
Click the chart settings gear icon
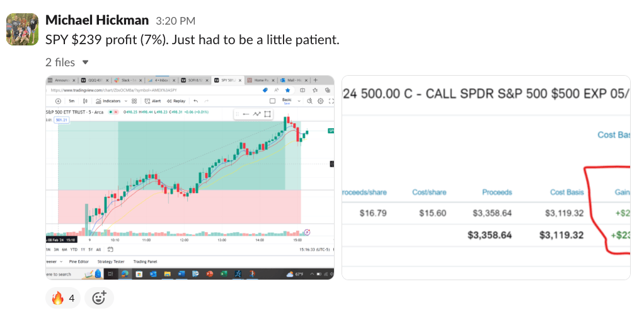pos(320,101)
